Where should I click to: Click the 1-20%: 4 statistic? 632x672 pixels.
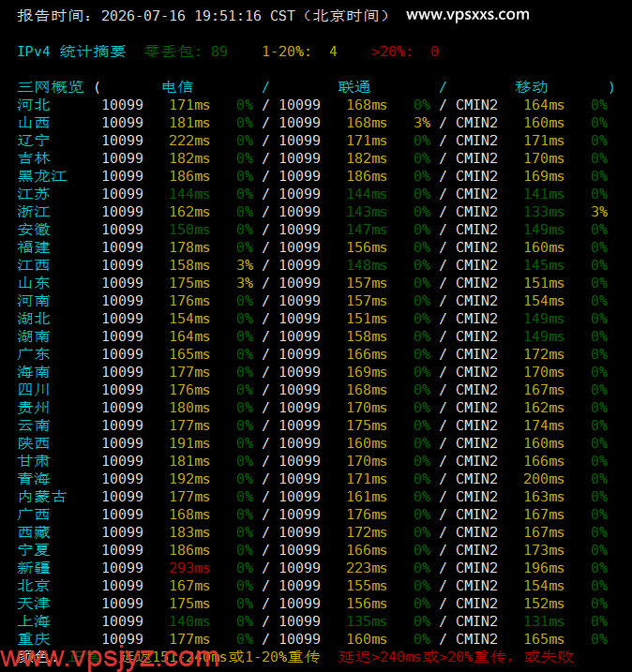tap(300, 52)
